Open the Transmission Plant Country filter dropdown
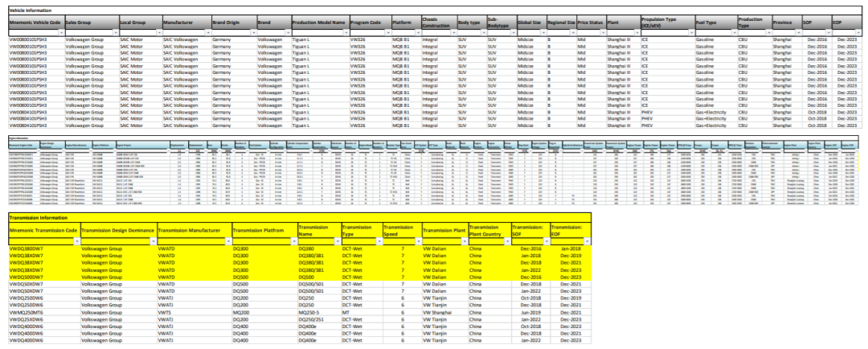 (507, 240)
